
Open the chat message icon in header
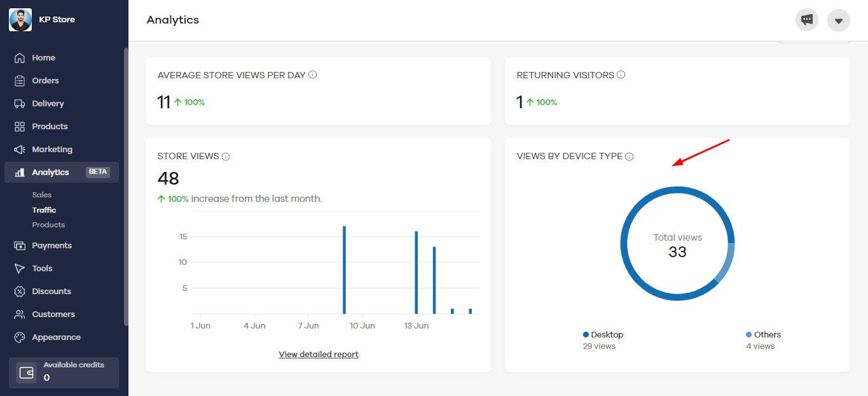coord(807,20)
